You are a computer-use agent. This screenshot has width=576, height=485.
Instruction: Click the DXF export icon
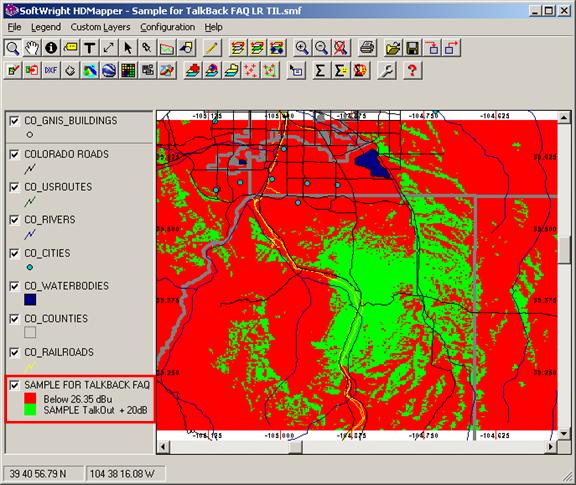[x=51, y=70]
